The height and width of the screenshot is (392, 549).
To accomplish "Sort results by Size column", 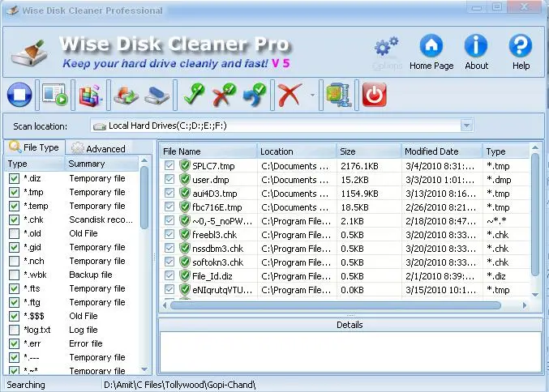I will coord(369,151).
